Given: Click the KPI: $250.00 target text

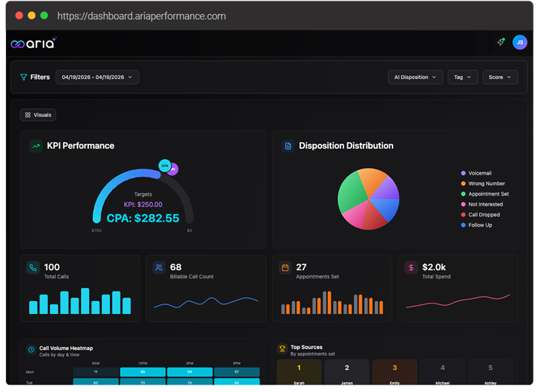Looking at the screenshot, I should (143, 205).
